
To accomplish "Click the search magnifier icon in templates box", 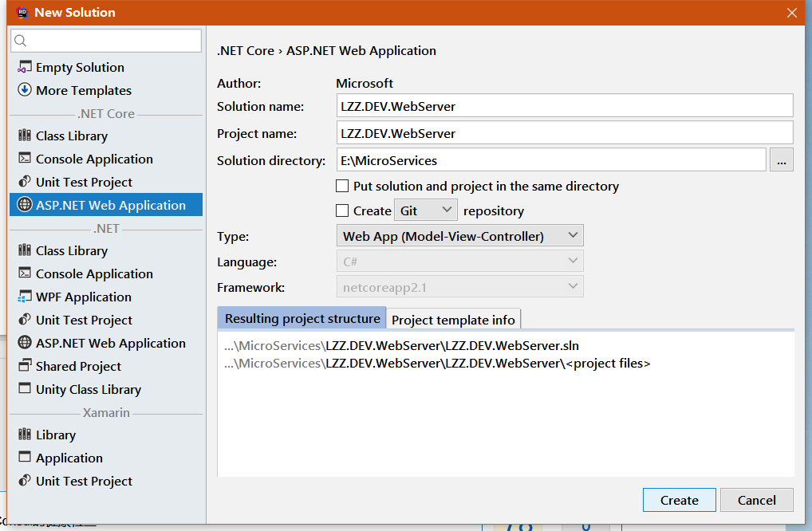I will [20, 41].
